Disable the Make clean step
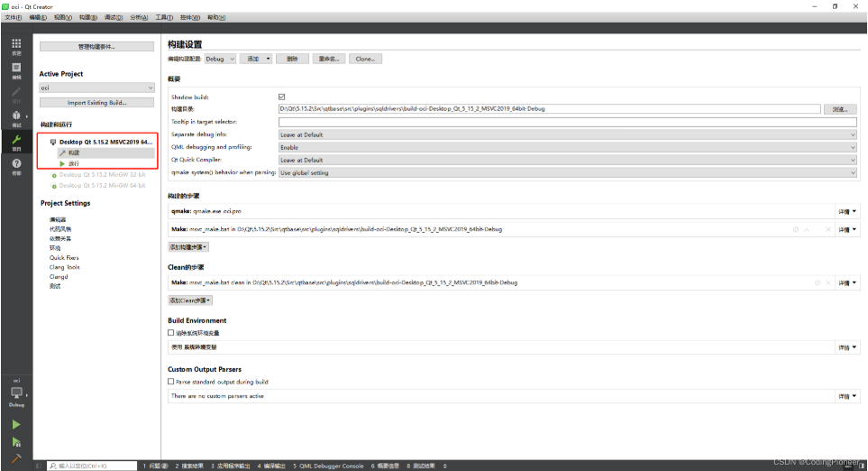Viewport: 868px width, 471px height. tap(817, 282)
